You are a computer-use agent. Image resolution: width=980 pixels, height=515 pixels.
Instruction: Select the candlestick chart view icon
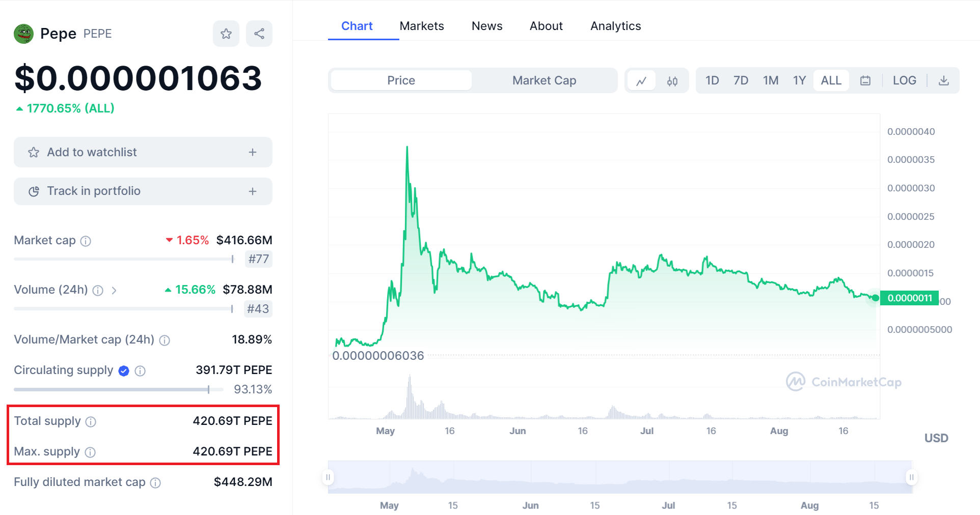(x=672, y=80)
